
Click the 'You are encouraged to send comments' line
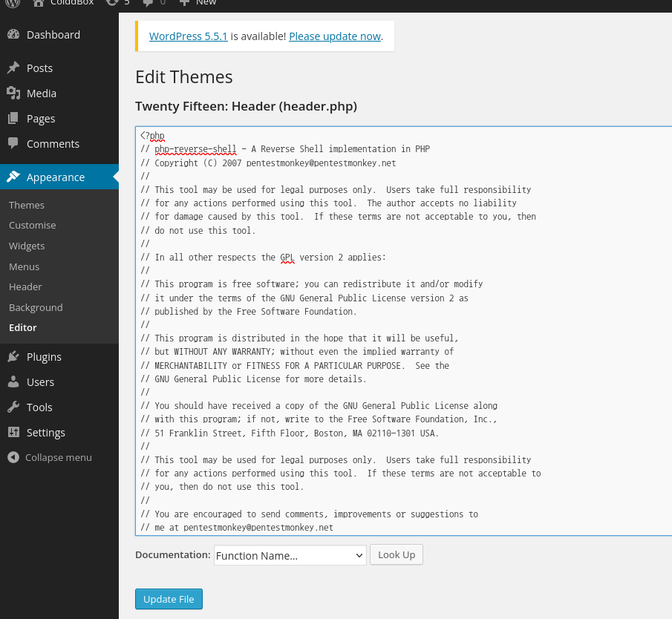tap(310, 514)
